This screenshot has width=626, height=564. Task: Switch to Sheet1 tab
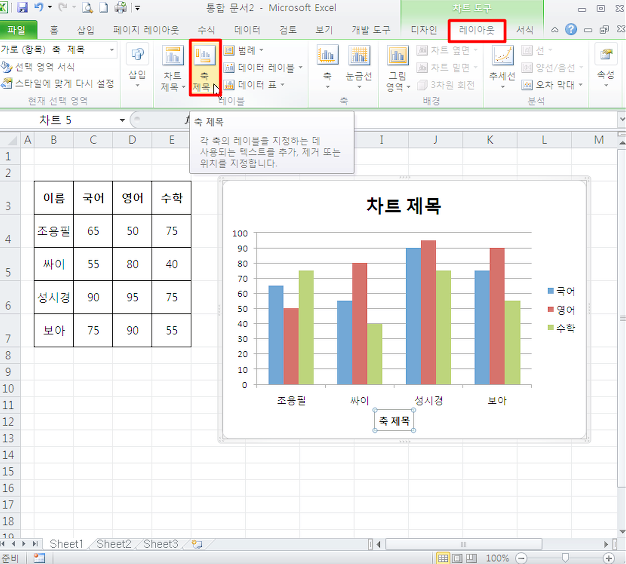click(x=66, y=544)
